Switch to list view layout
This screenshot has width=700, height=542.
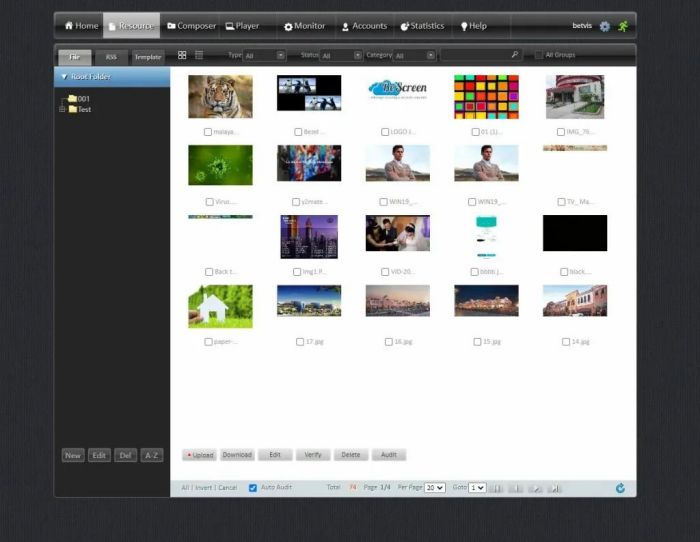tap(199, 56)
